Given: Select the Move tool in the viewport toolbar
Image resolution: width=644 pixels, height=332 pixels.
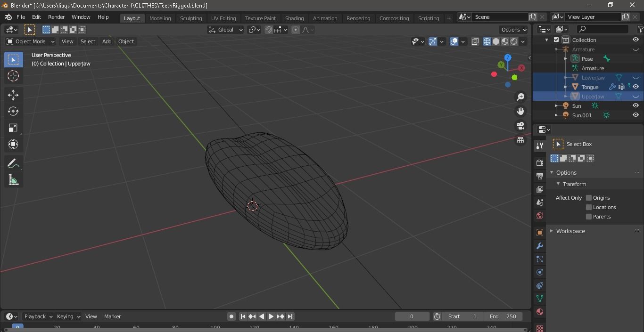Looking at the screenshot, I should point(13,95).
